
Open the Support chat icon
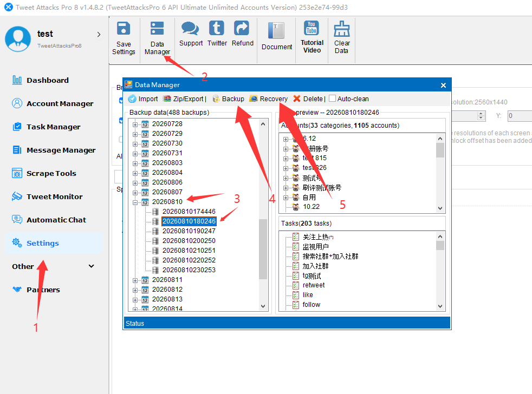[x=190, y=28]
